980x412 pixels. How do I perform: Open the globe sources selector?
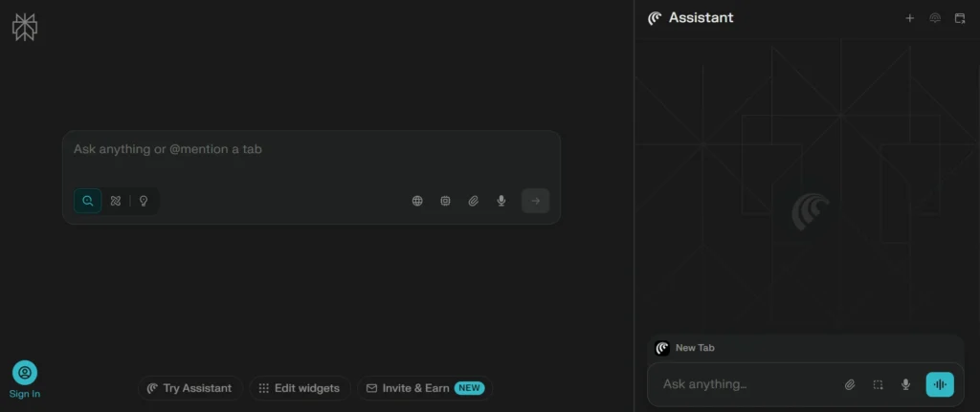coord(417,201)
